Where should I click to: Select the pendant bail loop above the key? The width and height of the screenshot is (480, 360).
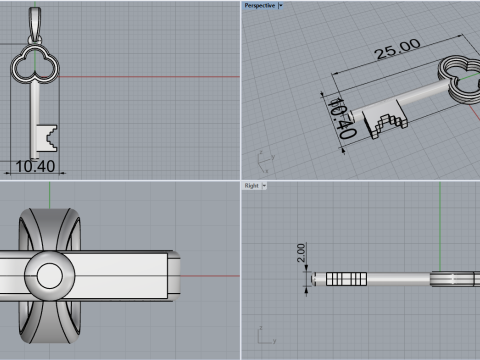point(35,25)
